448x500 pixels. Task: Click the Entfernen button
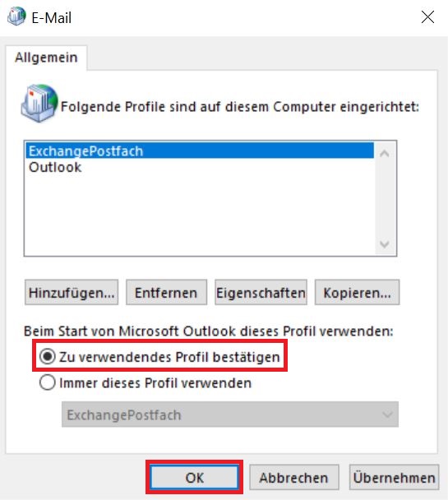click(166, 293)
